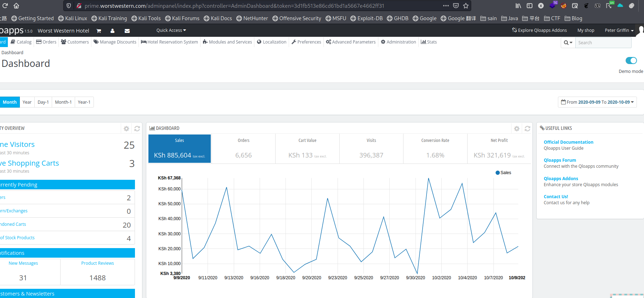The height and width of the screenshot is (298, 644).
Task: Click Explore Qloapps Addons link
Action: [540, 30]
